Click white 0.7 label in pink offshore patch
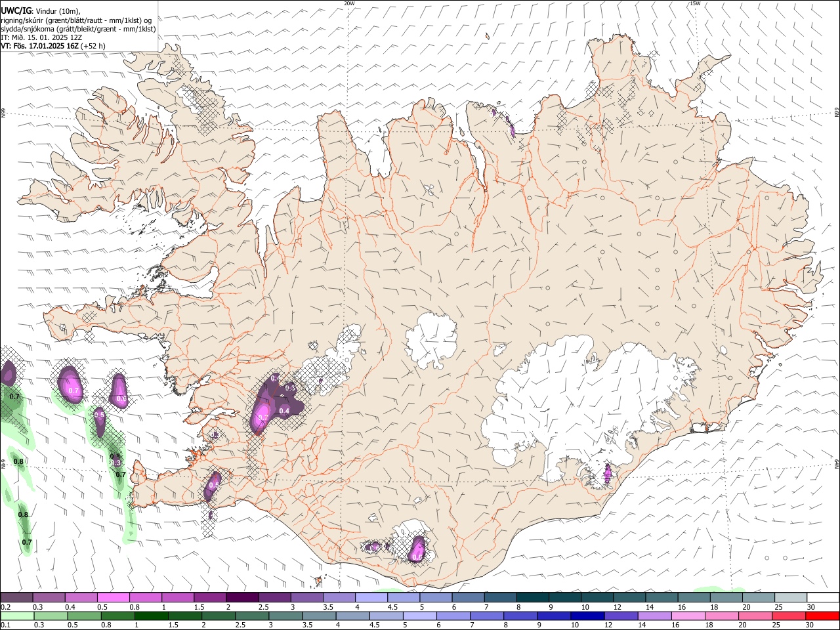This screenshot has height=630, width=840. pyautogui.click(x=73, y=390)
